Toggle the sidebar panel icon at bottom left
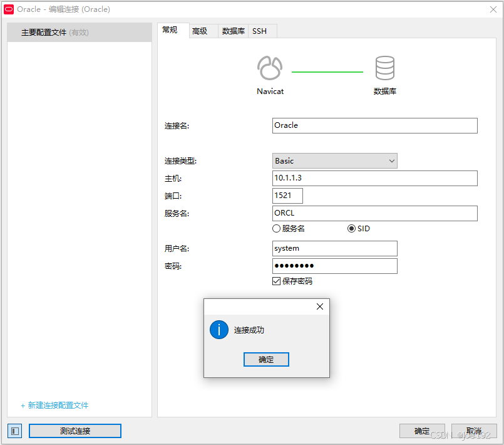Viewport: 504px width, 445px height. tap(15, 431)
